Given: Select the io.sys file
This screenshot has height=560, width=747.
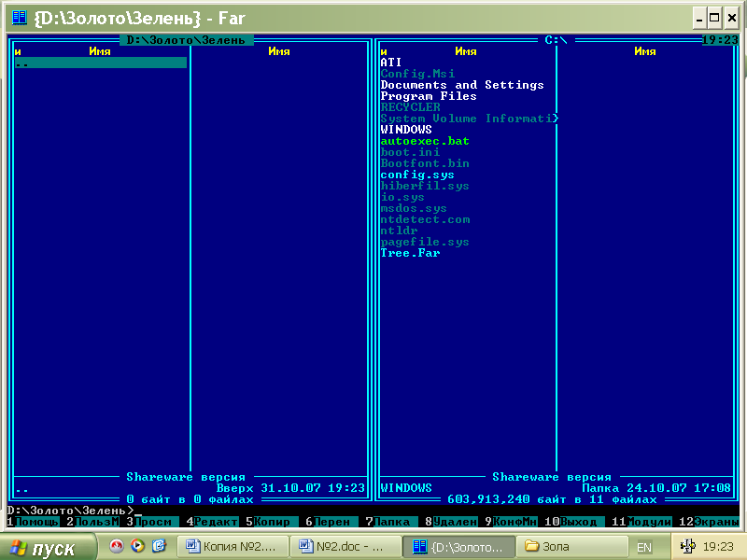Looking at the screenshot, I should (402, 197).
